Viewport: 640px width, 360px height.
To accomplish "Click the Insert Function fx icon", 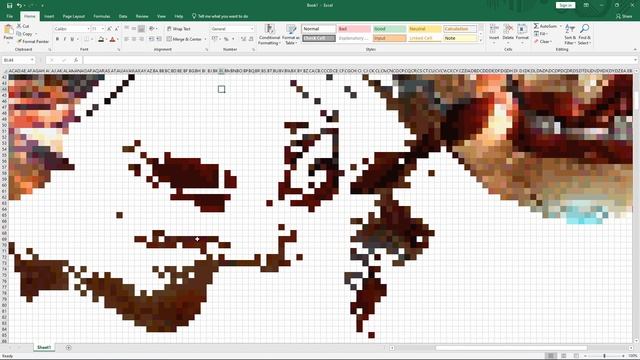I will [76, 60].
